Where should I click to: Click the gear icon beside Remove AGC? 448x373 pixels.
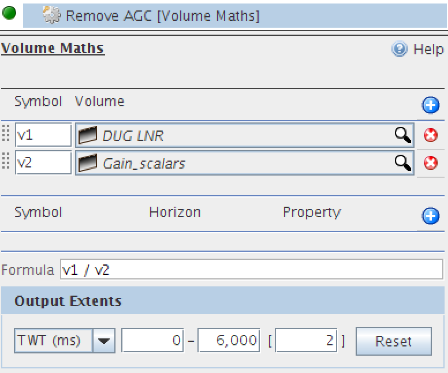[52, 15]
